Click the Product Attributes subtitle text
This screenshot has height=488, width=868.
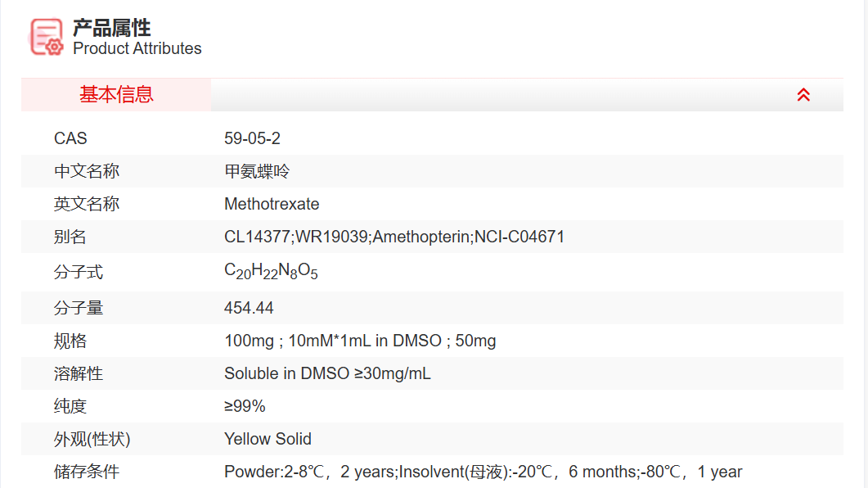coord(137,48)
